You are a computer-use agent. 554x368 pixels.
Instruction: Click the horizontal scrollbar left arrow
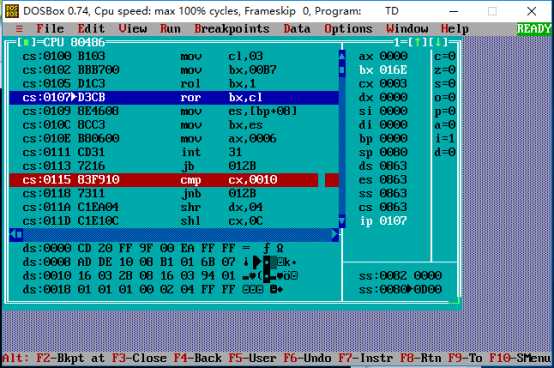[13, 235]
